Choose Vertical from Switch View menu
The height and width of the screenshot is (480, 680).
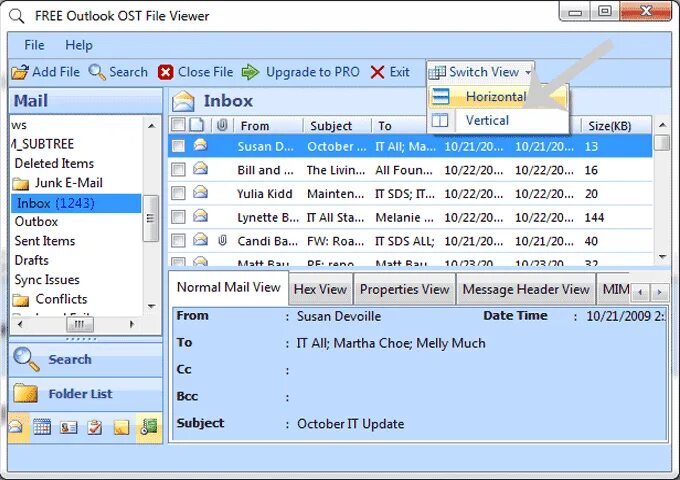498,120
